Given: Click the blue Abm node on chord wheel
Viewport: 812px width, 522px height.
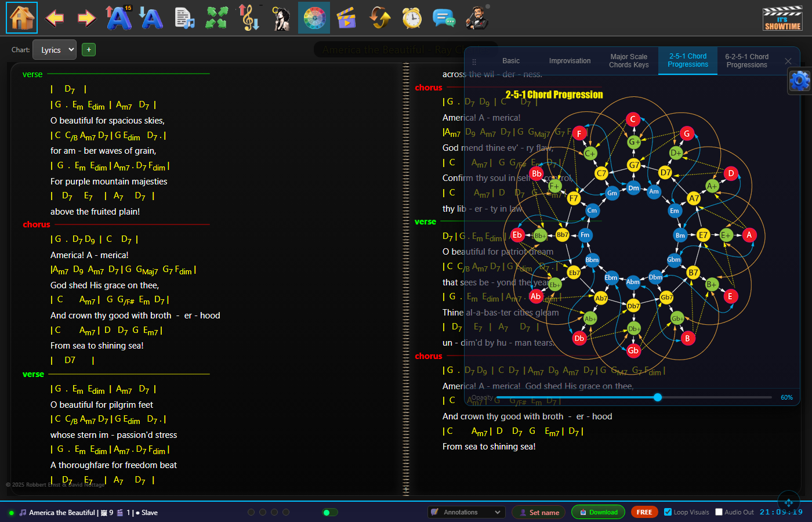Looking at the screenshot, I should (633, 282).
